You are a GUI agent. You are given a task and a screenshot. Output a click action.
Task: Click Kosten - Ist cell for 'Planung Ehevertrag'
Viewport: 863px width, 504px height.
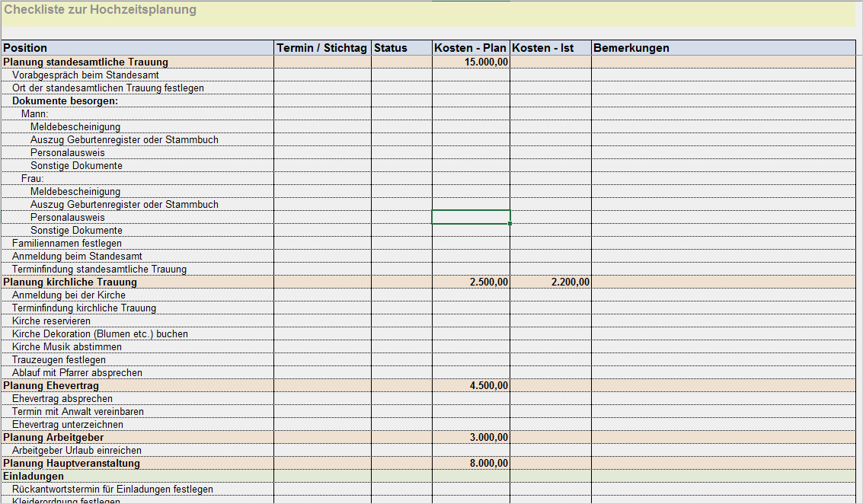[551, 386]
